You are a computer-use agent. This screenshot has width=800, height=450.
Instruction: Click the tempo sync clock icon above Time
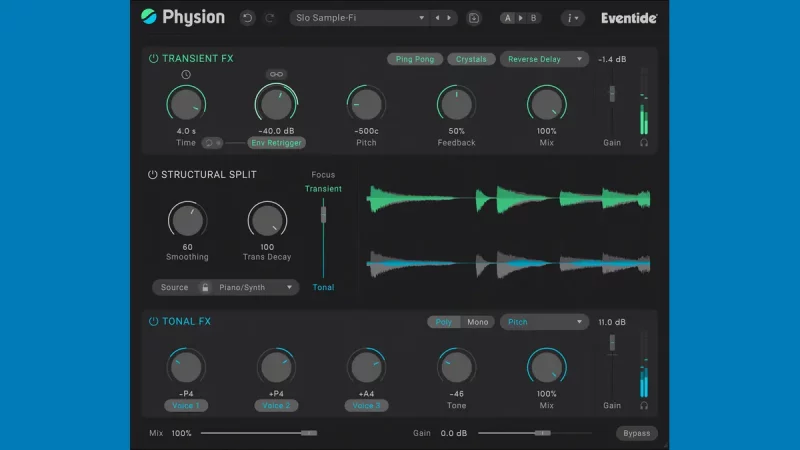(x=185, y=75)
